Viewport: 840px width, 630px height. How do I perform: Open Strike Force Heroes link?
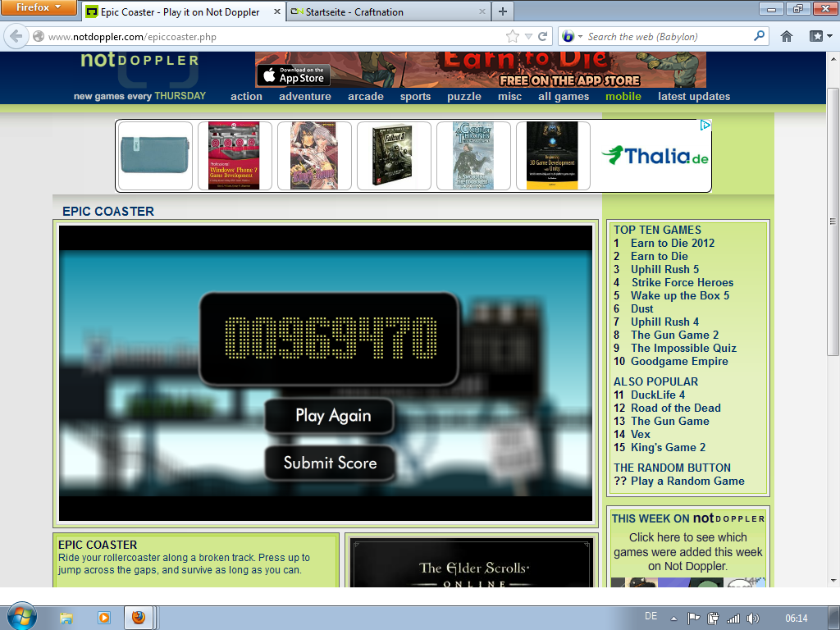tap(682, 282)
